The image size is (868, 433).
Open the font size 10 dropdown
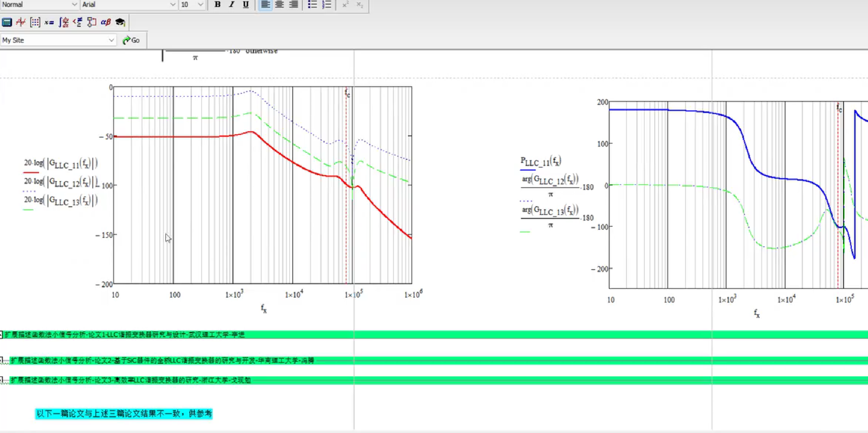point(200,4)
